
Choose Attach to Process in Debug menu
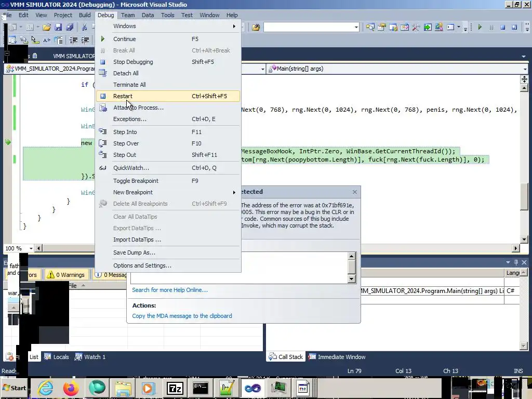[168, 108]
